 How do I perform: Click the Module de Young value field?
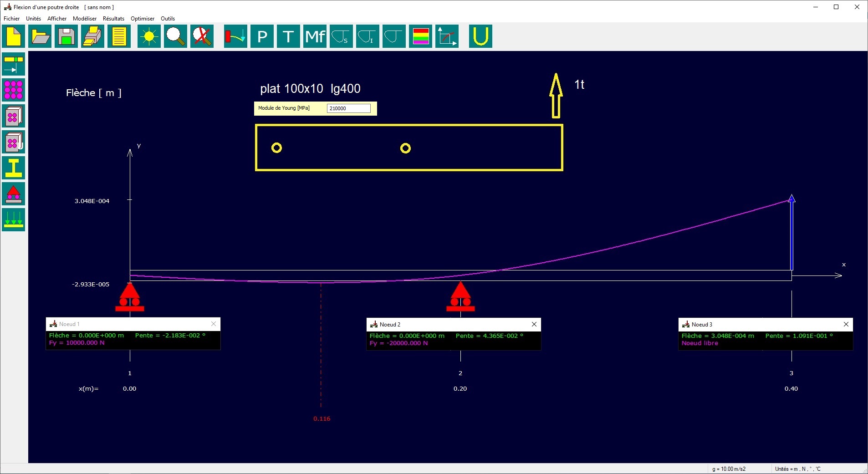coord(349,108)
